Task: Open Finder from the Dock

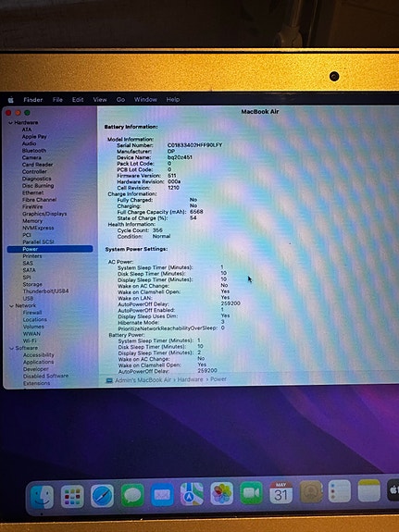Action: pyautogui.click(x=42, y=497)
